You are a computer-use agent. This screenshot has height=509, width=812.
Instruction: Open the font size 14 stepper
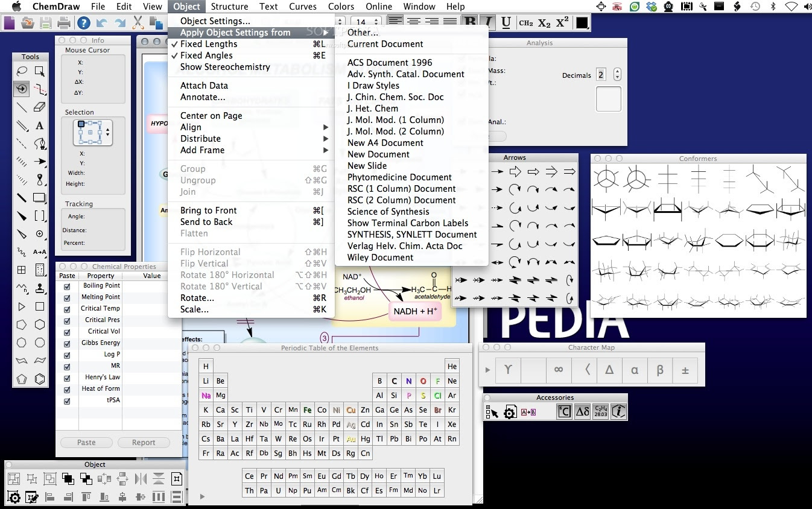click(x=376, y=23)
